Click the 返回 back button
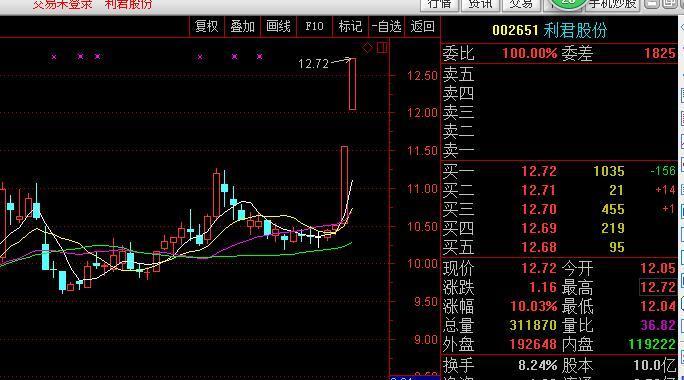 point(422,26)
